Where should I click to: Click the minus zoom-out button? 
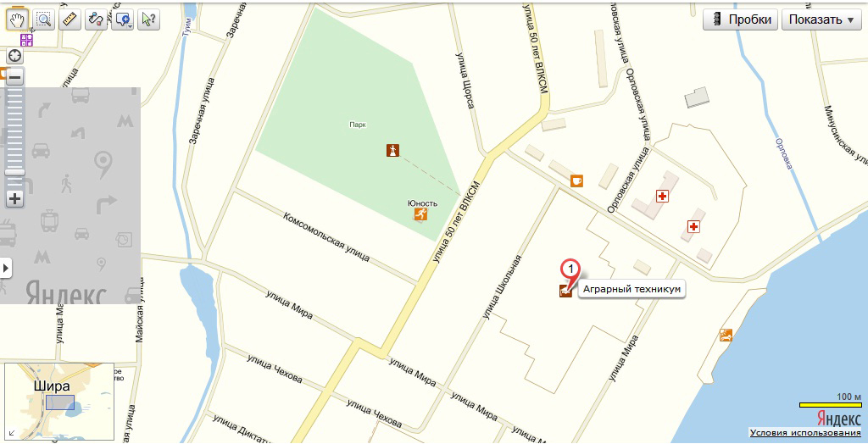pyautogui.click(x=15, y=77)
